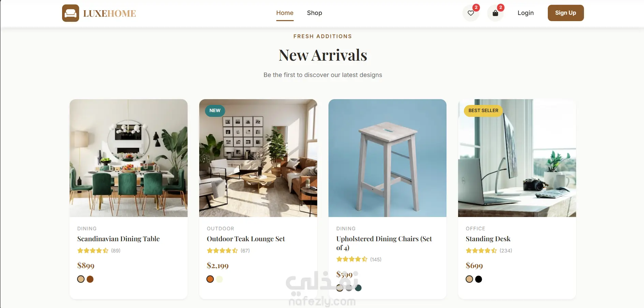Open the shopping bag cart icon

[495, 13]
